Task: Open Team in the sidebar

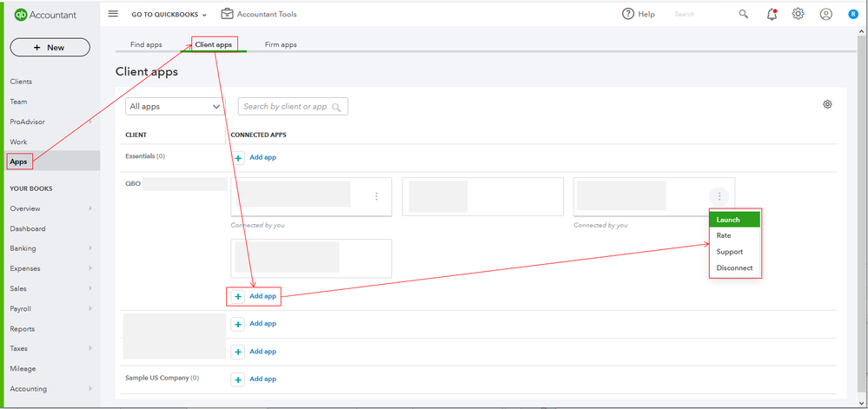Action: (19, 102)
